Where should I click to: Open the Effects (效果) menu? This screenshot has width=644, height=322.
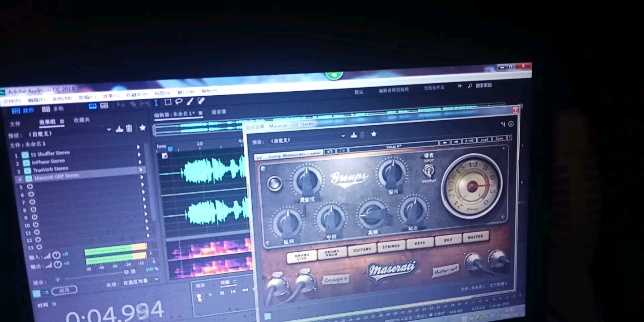point(111,96)
